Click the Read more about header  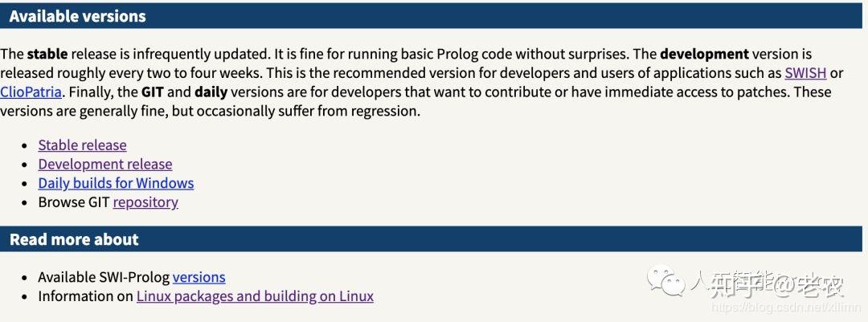(74, 239)
